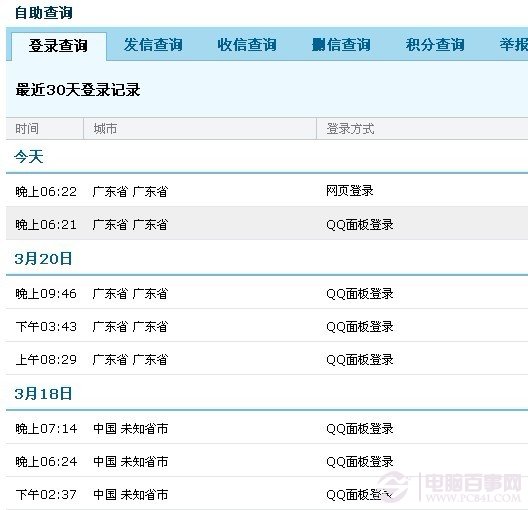
Task: Select the 晚上06:22 网页登录 record row
Action: [267, 191]
